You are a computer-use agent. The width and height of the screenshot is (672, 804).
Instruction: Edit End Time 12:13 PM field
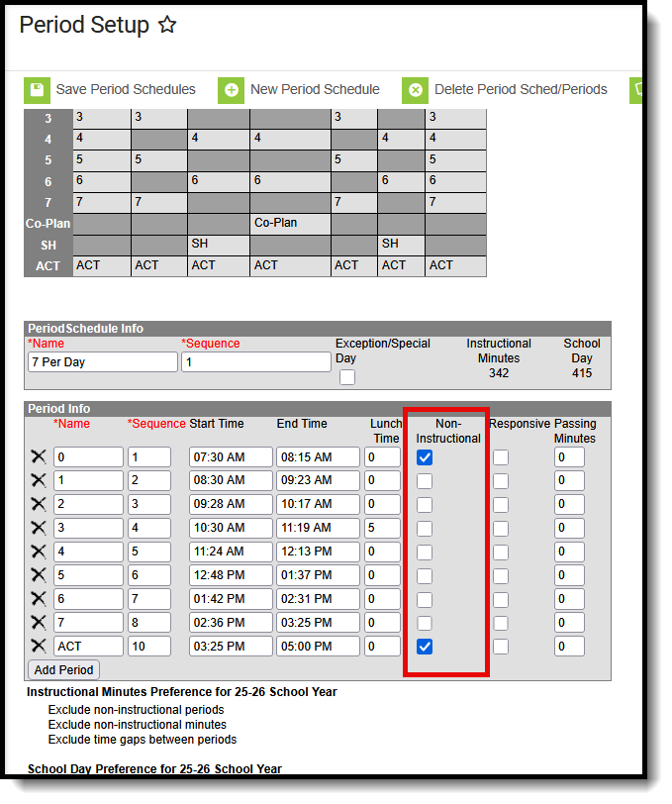318,552
